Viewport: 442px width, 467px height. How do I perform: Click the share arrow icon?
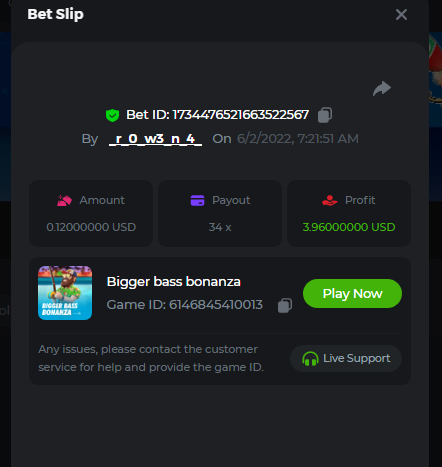point(382,88)
